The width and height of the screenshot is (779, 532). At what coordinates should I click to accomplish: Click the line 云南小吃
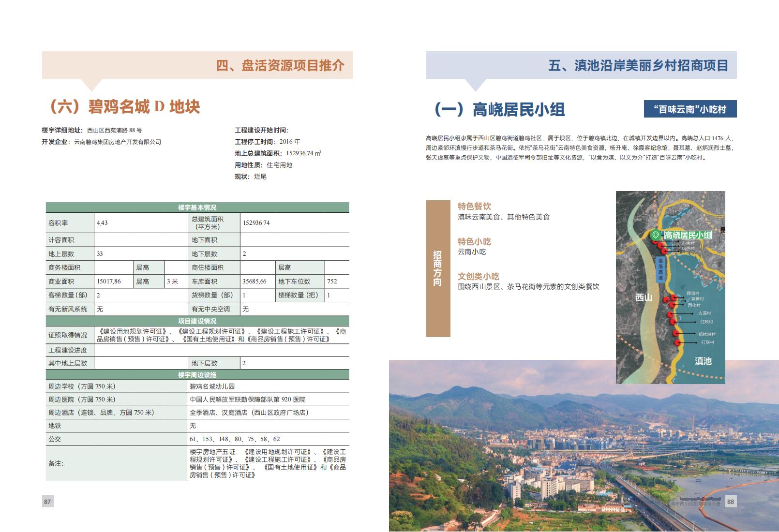pyautogui.click(x=472, y=252)
